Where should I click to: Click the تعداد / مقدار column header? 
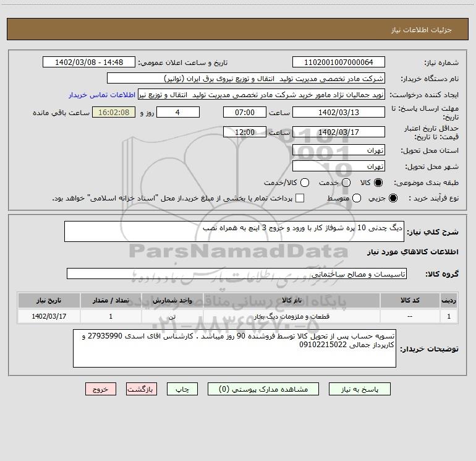click(x=111, y=300)
